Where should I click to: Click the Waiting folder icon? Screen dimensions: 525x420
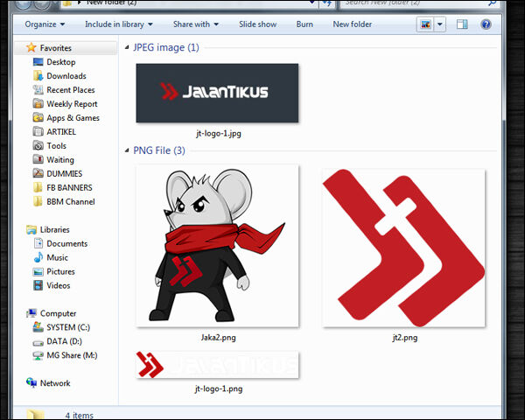pyautogui.click(x=38, y=159)
